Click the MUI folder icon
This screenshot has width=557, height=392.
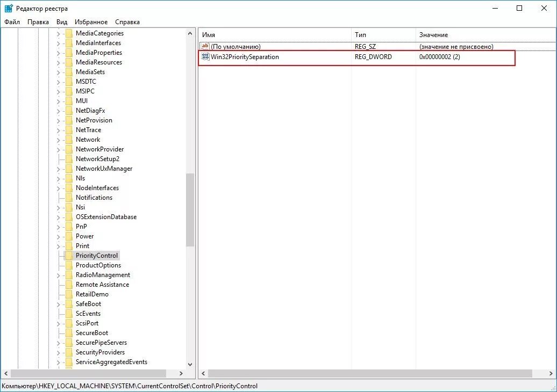pos(69,101)
